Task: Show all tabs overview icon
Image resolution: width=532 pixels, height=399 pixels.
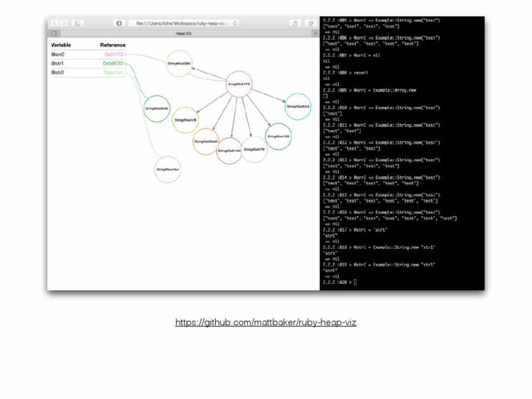Action: [x=311, y=23]
